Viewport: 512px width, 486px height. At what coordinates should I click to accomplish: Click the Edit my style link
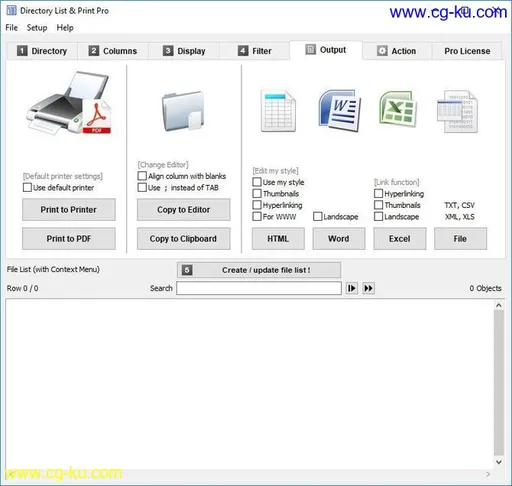coord(275,171)
